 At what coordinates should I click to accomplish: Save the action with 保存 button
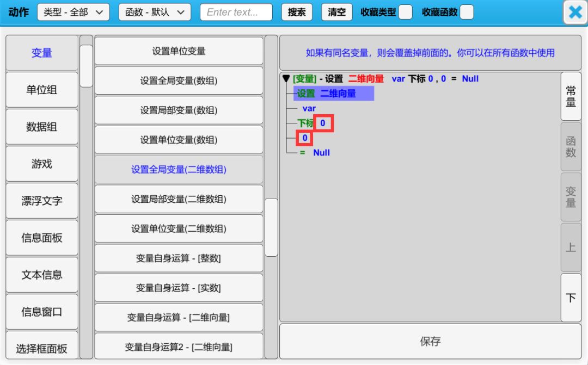point(430,342)
